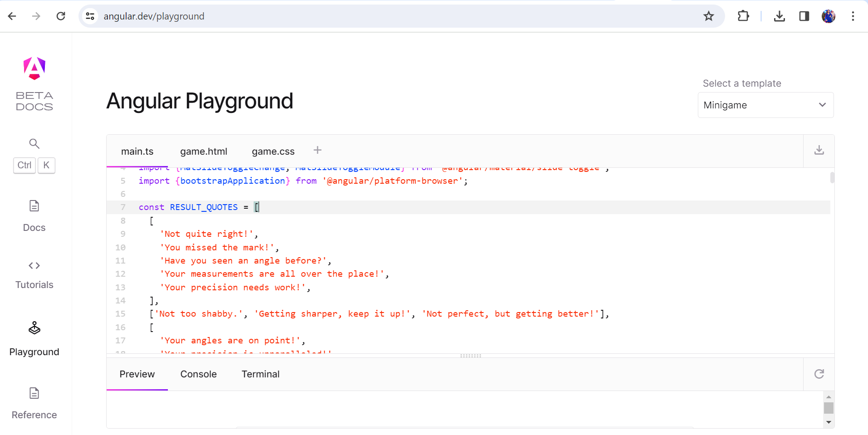Refresh the preview with the reload icon

point(819,374)
